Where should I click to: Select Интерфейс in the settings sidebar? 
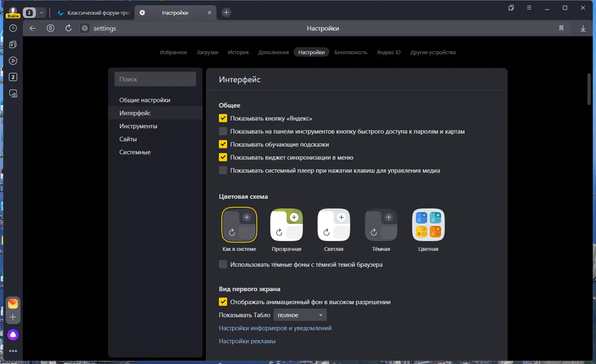coord(155,113)
